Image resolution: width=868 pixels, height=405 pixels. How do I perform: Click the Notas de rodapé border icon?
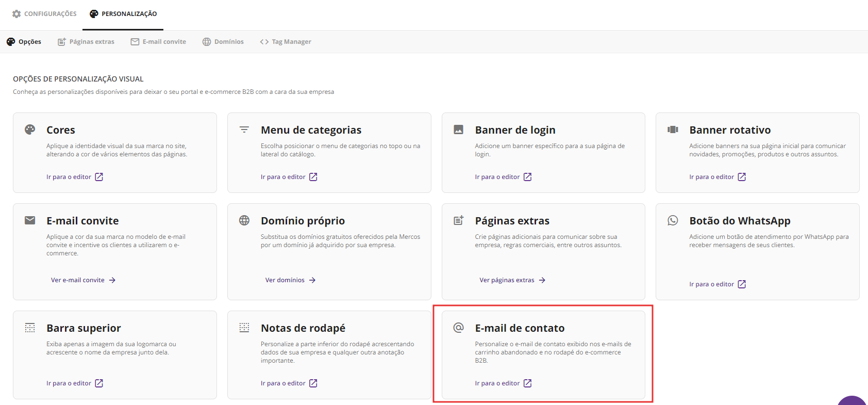[x=244, y=328]
